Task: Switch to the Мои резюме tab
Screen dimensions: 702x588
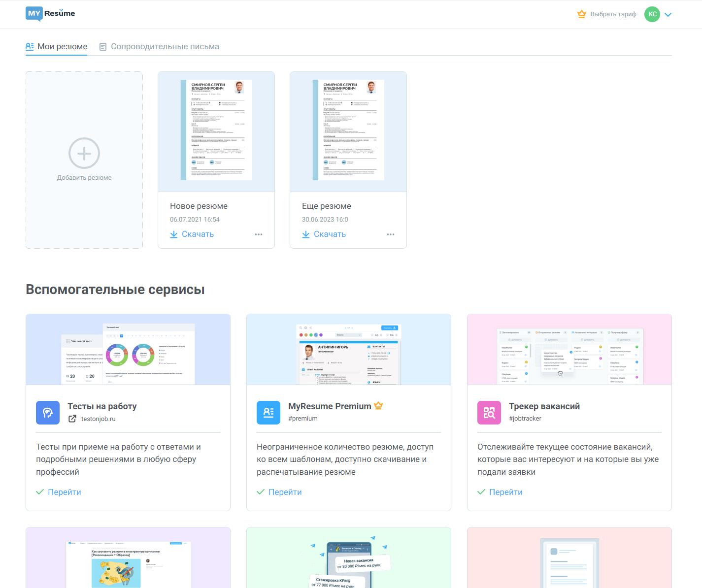Action: 57,46
